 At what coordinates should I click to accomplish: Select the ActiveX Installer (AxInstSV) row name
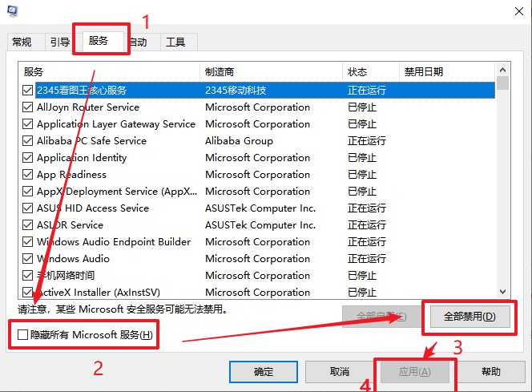99,293
